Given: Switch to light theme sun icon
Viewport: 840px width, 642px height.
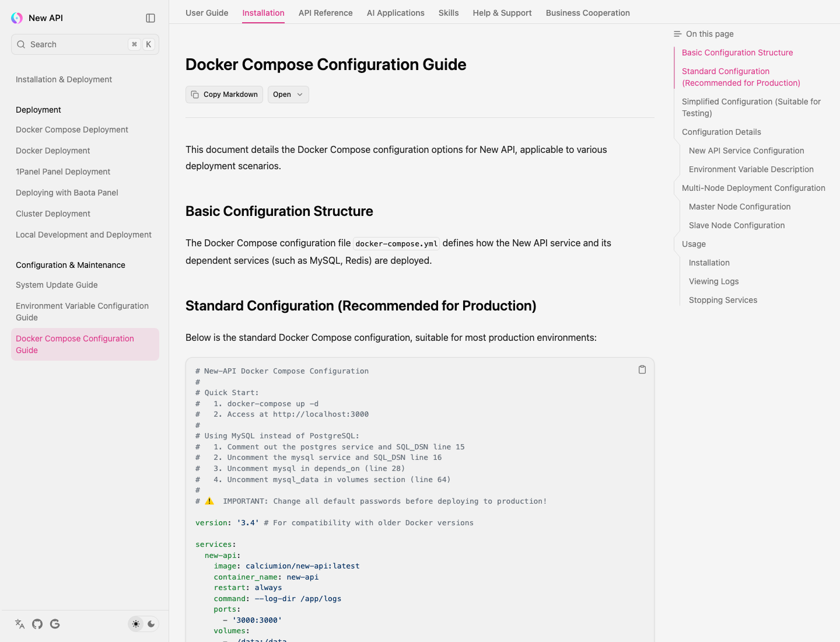Looking at the screenshot, I should (x=136, y=624).
